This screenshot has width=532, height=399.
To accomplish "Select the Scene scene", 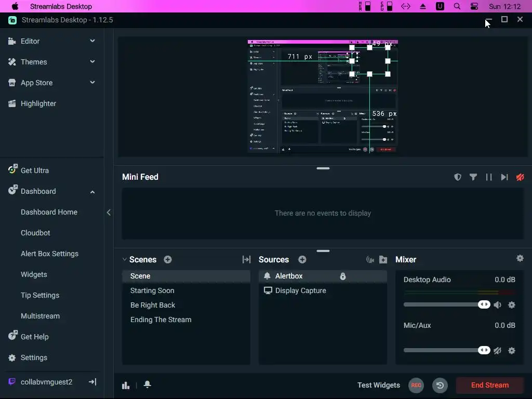I will [187, 276].
